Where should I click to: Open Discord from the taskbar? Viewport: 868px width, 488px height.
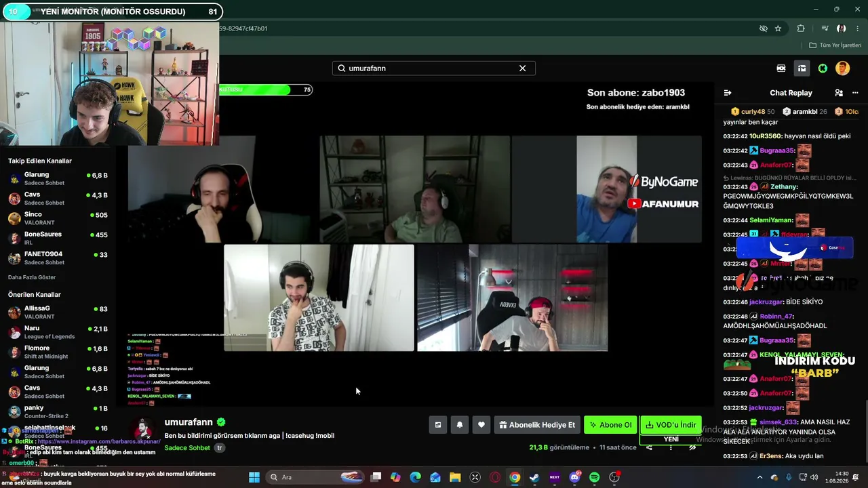click(x=575, y=477)
